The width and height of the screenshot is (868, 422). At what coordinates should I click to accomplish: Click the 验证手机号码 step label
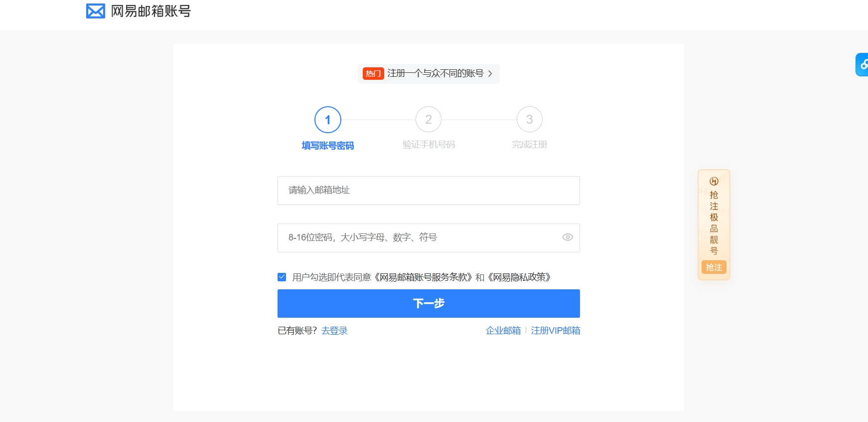pos(429,145)
